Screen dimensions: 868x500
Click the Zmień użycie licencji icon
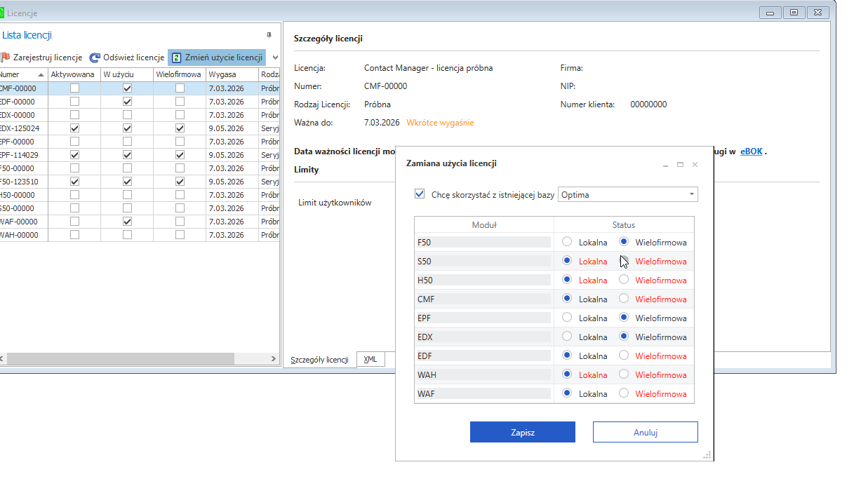[x=177, y=58]
